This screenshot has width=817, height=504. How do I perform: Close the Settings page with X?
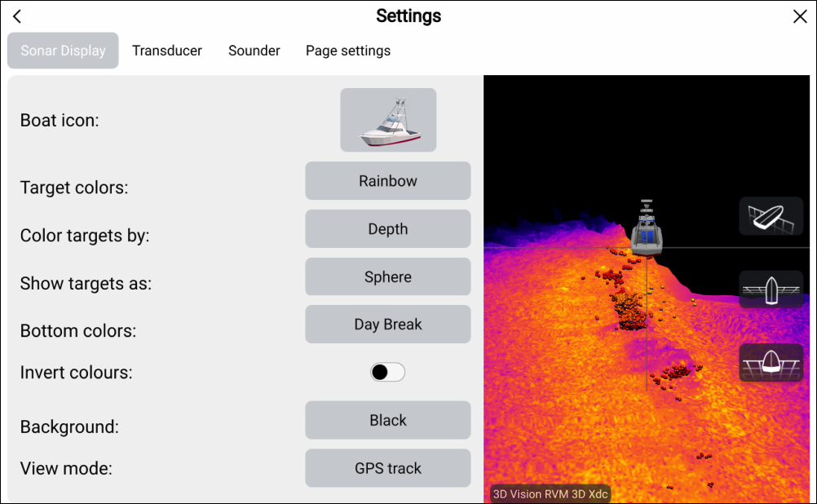[x=800, y=16]
